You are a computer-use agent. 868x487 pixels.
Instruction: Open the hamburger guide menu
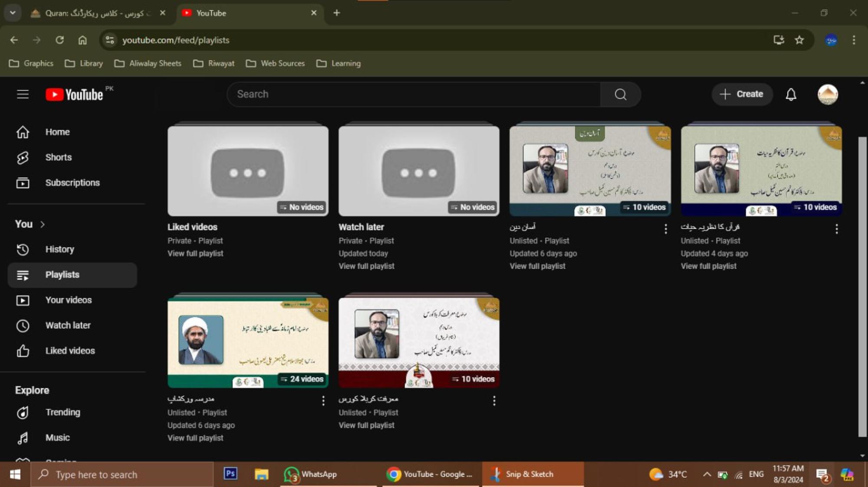[x=23, y=94]
